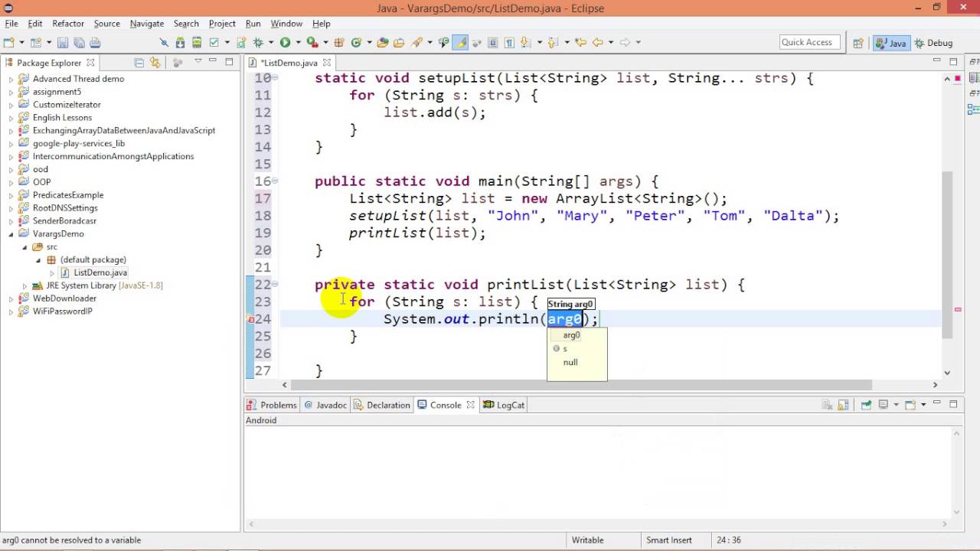
Task: Click the New wizard toolbar icon
Action: coord(8,43)
